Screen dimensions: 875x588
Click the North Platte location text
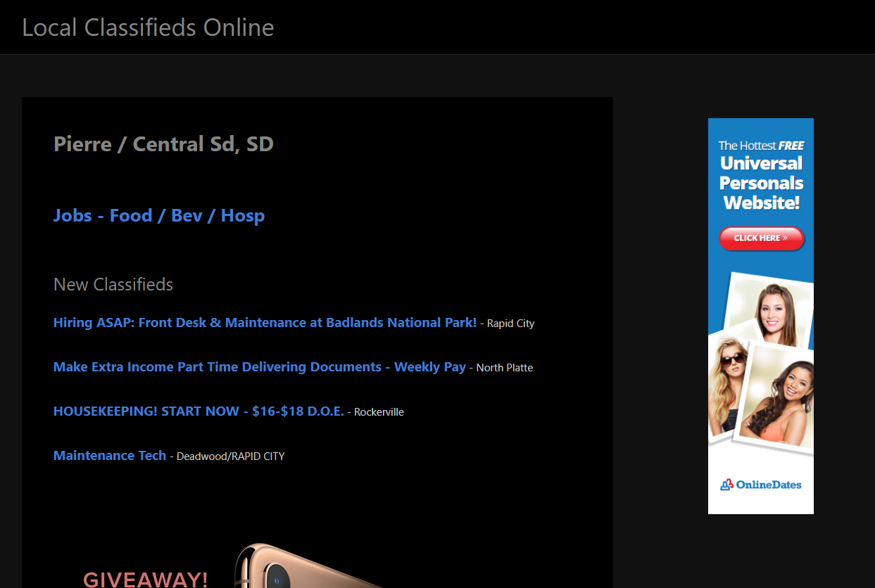coord(505,368)
